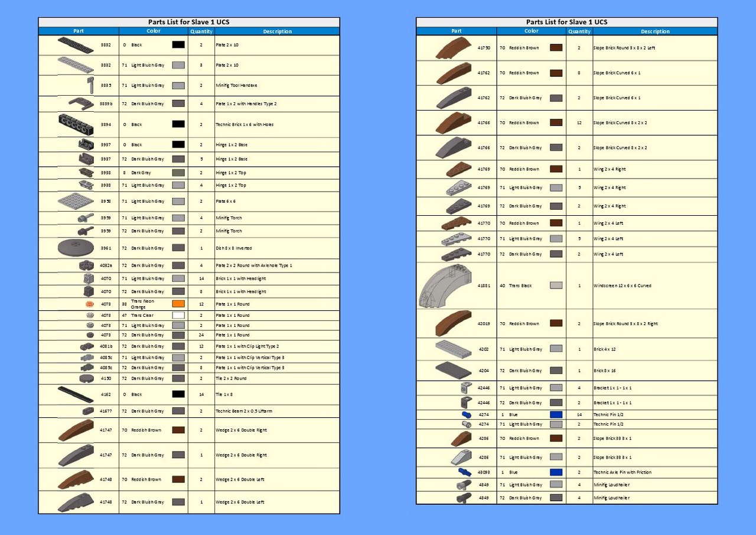Viewport: 756px width, 535px height.
Task: Click the Trans Black color swatch
Action: click(x=556, y=286)
